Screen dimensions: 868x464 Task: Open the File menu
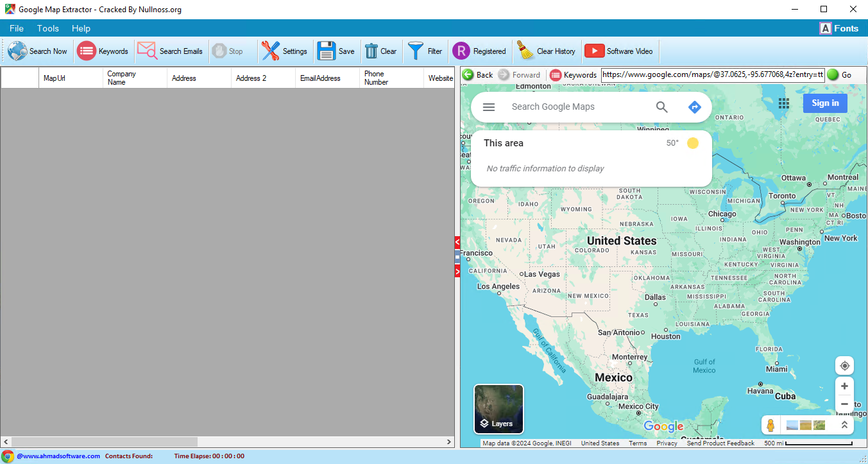(x=17, y=28)
